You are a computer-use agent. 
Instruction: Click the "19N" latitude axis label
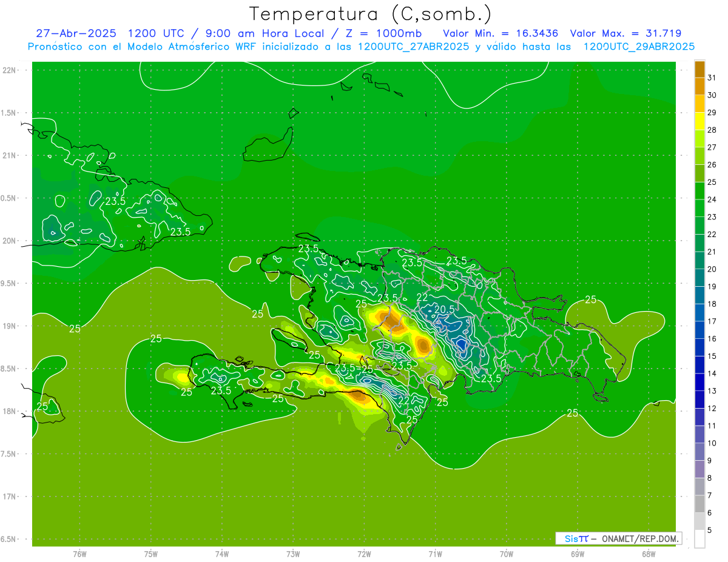[x=10, y=326]
